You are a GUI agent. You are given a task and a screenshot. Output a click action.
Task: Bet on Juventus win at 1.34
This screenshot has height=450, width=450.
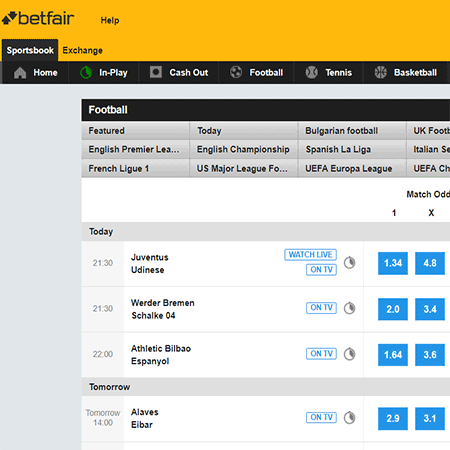pos(393,263)
